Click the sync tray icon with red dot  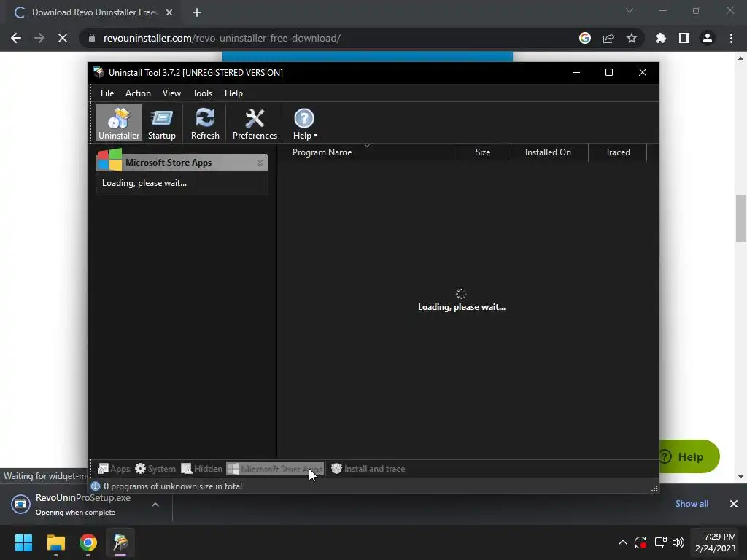(640, 542)
